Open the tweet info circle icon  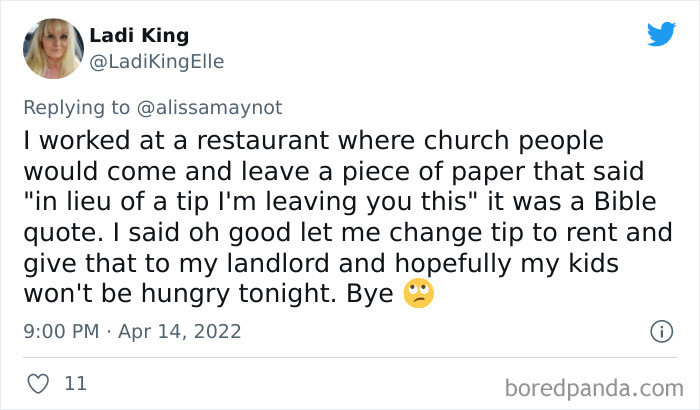point(661,331)
